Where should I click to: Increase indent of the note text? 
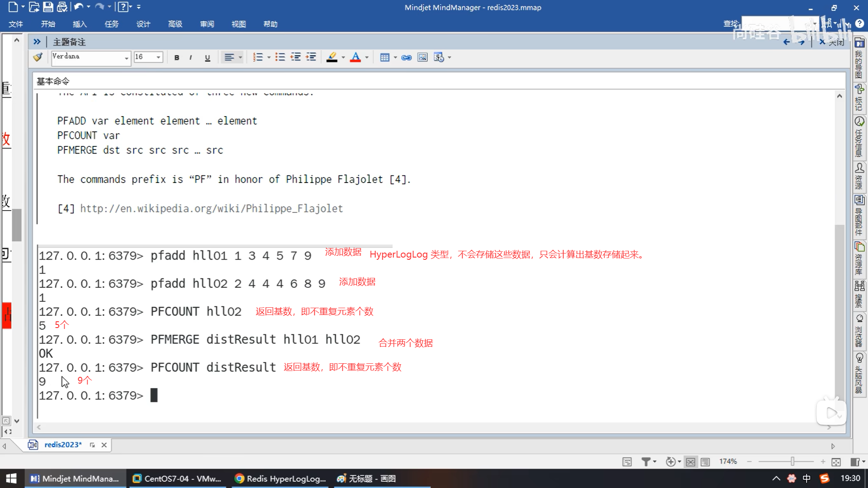tap(311, 57)
